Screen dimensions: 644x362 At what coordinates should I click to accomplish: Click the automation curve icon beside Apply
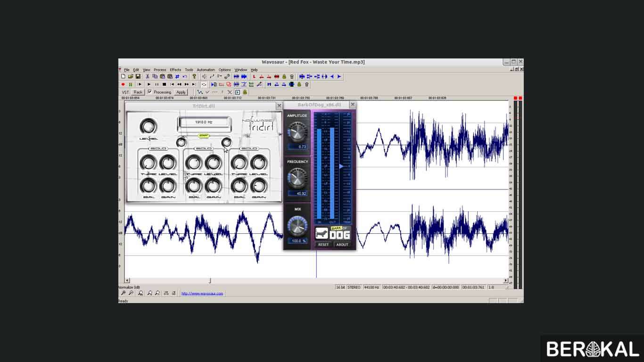click(x=200, y=92)
